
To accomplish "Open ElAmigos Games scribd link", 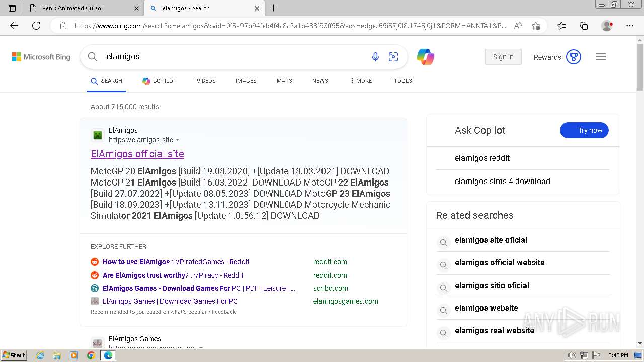I will (x=199, y=288).
